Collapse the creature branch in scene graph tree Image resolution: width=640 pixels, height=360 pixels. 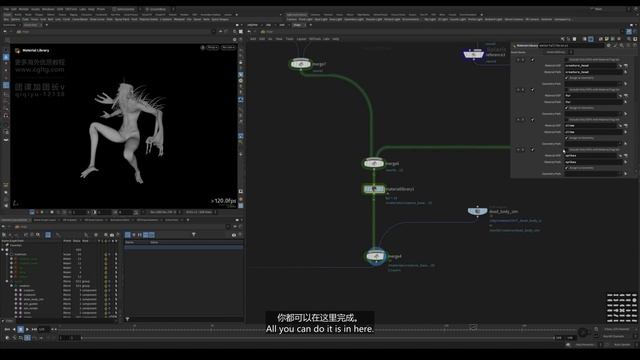pyautogui.click(x=12, y=286)
